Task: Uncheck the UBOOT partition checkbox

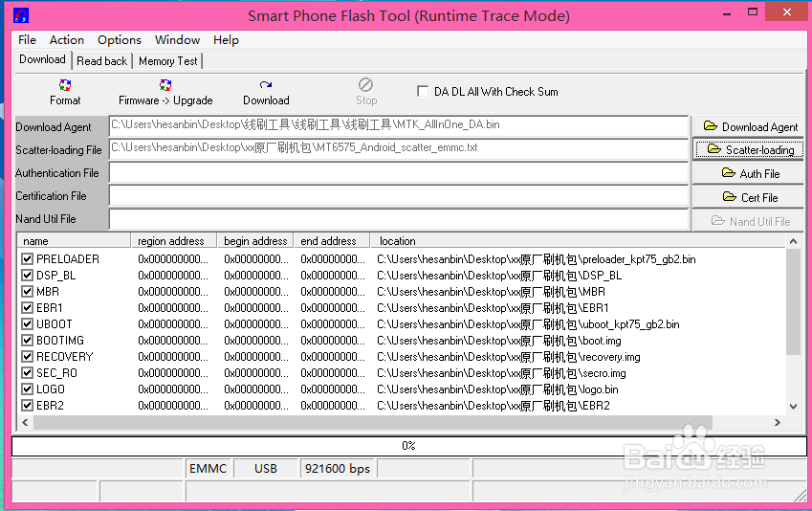Action: (x=28, y=323)
